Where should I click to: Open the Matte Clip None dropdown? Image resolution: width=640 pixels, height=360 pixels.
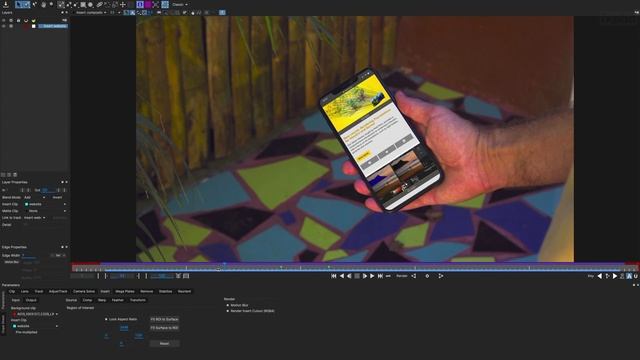click(x=45, y=211)
